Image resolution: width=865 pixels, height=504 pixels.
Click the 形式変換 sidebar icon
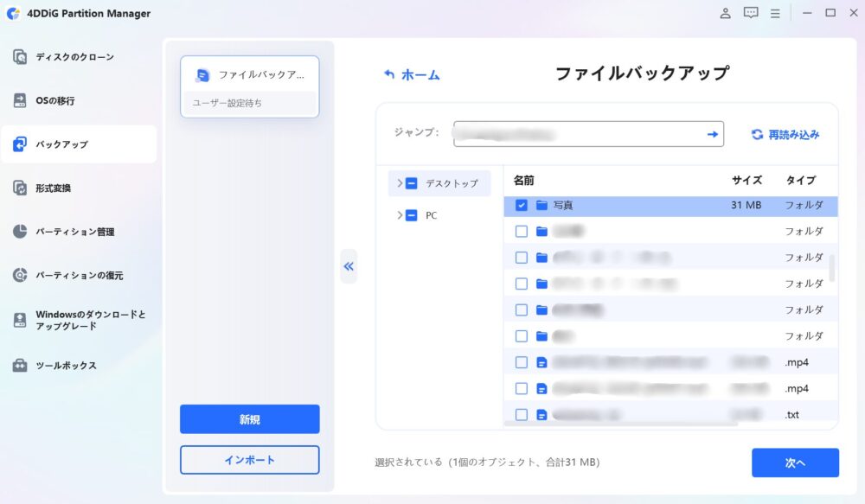(x=20, y=188)
